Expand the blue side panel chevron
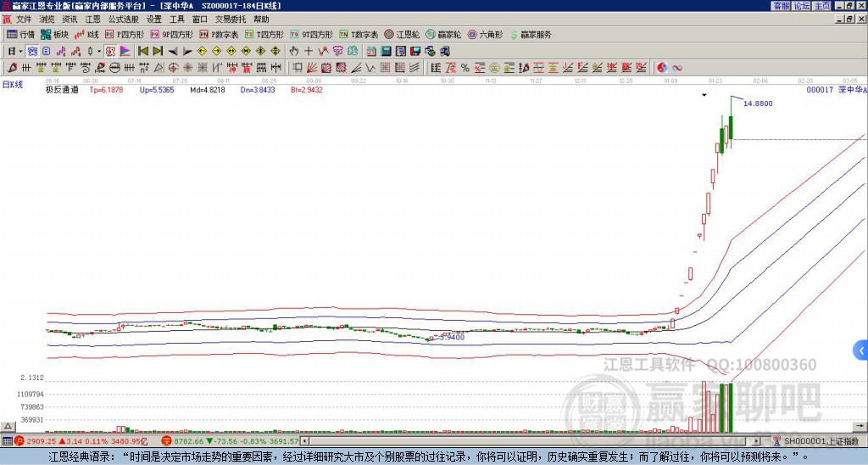The image size is (868, 465). click(861, 350)
